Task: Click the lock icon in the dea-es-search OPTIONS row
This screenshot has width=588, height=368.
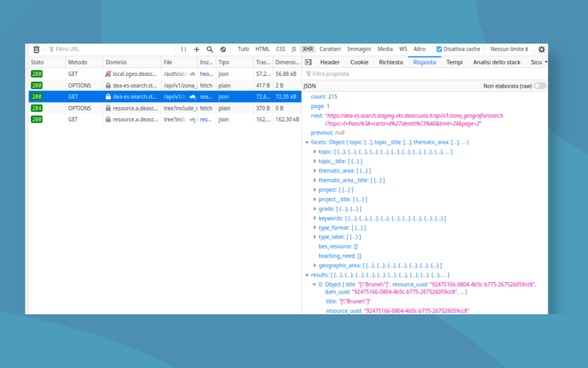Action: 108,85
